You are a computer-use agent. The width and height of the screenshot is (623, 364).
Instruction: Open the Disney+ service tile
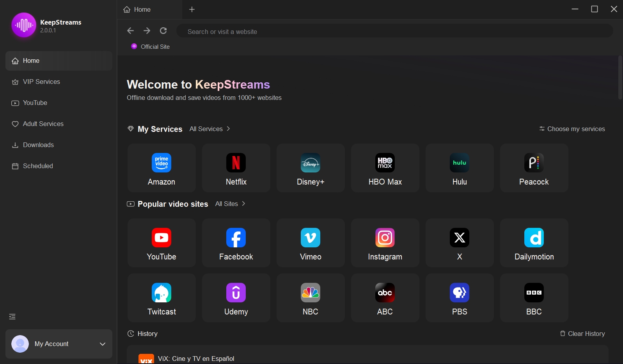(x=311, y=168)
